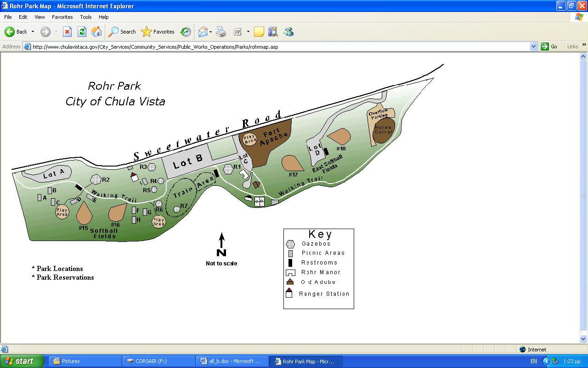
Task: Print the page with Print icon
Action: pyautogui.click(x=221, y=32)
